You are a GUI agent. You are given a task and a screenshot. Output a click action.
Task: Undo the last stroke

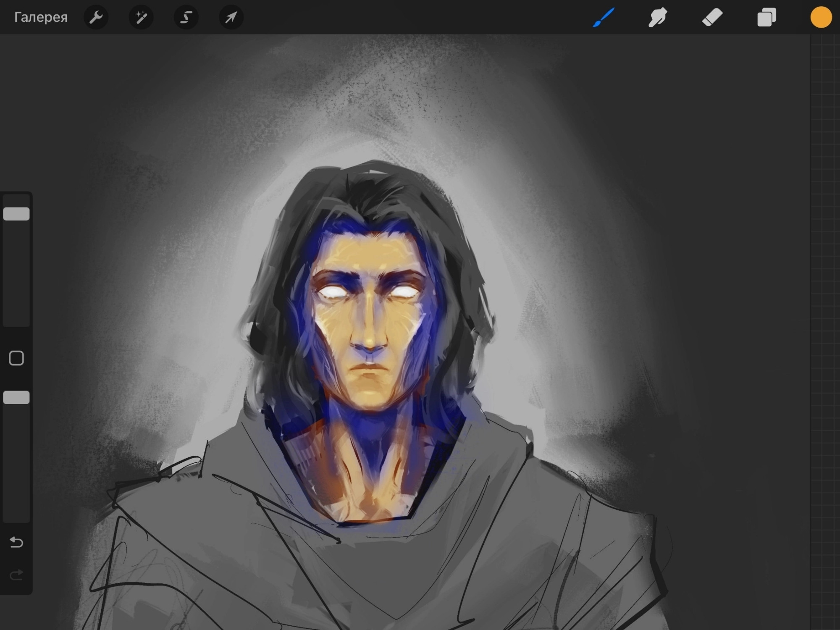16,542
